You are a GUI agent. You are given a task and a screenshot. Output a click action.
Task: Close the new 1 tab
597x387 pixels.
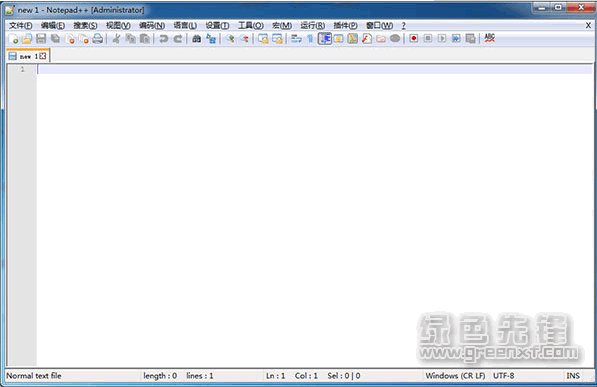(43, 56)
